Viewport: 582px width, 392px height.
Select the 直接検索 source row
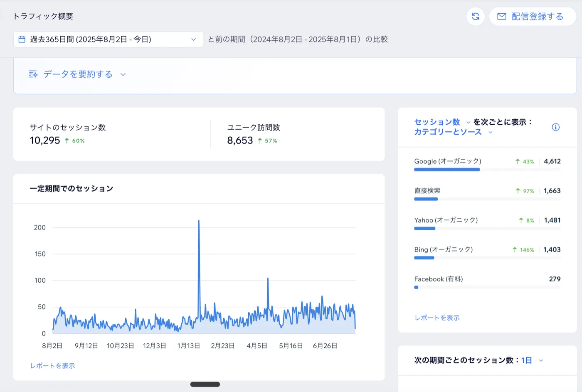click(x=487, y=194)
